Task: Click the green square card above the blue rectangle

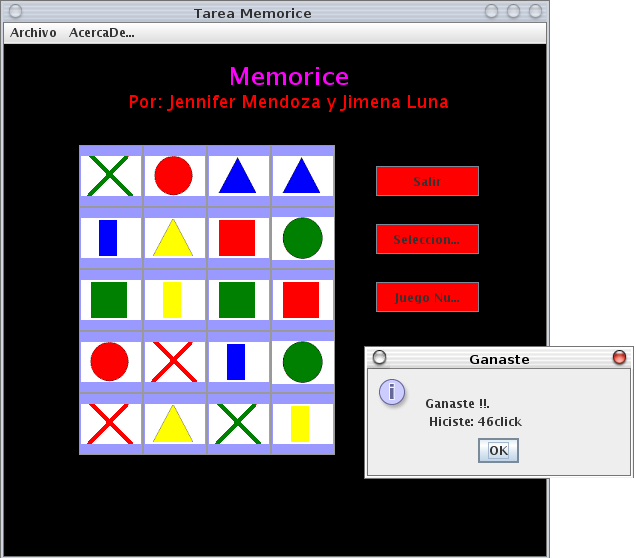Action: pyautogui.click(x=239, y=300)
